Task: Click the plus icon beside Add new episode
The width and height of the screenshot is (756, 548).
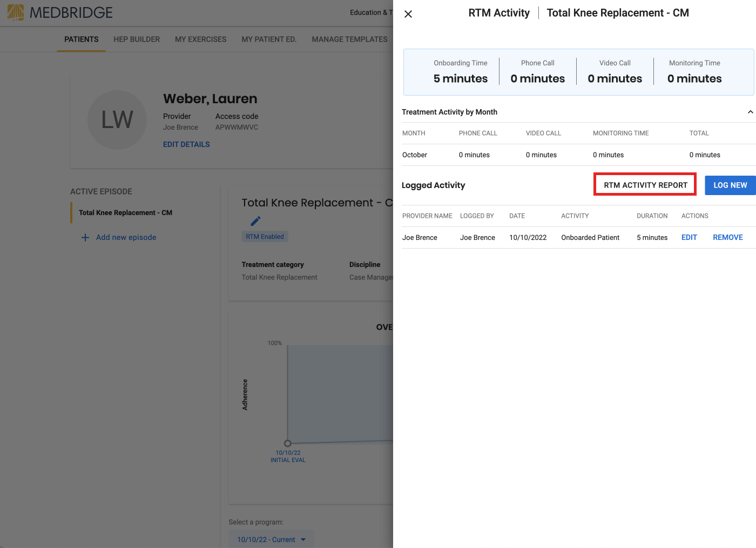Action: [85, 237]
